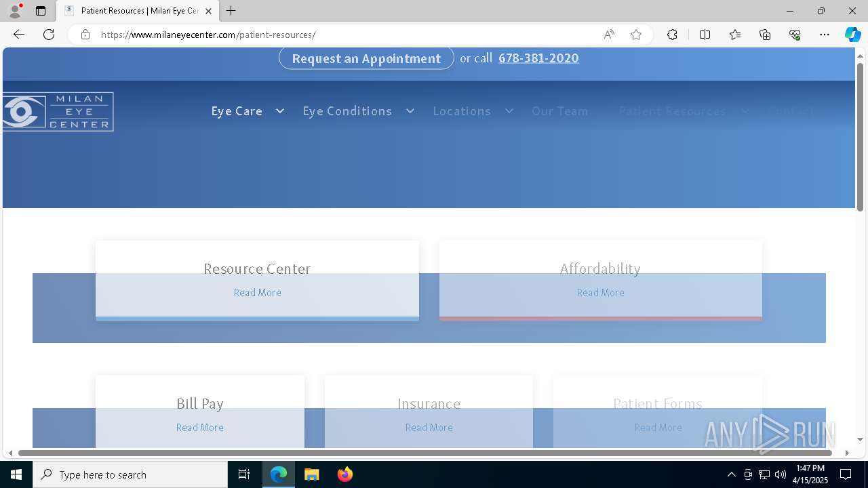
Task: Open Copilot sidebar
Action: click(852, 35)
